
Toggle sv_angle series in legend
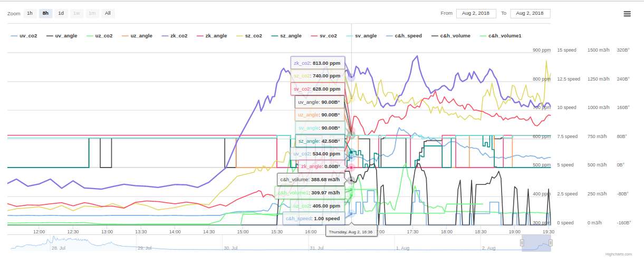point(362,36)
